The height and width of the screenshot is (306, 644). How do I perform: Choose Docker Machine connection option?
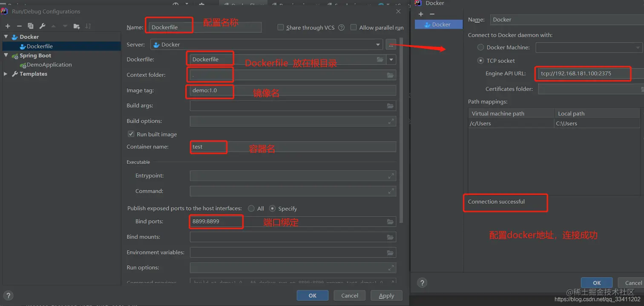pos(481,47)
